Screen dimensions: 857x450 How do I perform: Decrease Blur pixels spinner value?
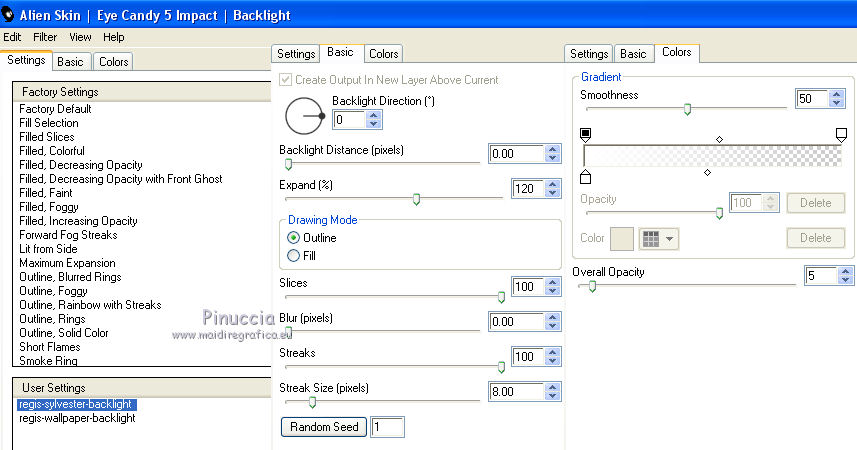(553, 325)
